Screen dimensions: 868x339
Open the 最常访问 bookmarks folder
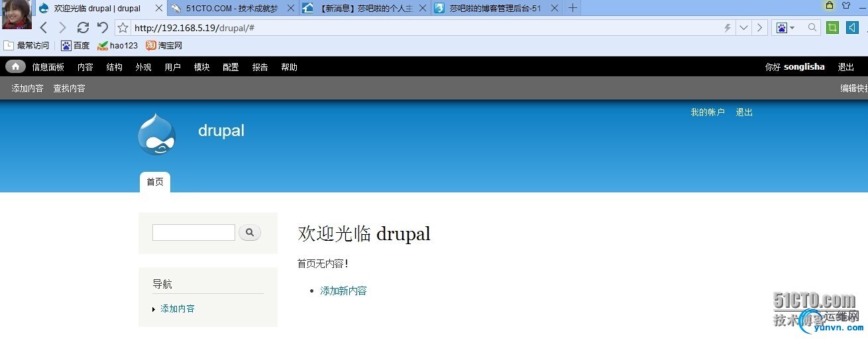point(27,46)
